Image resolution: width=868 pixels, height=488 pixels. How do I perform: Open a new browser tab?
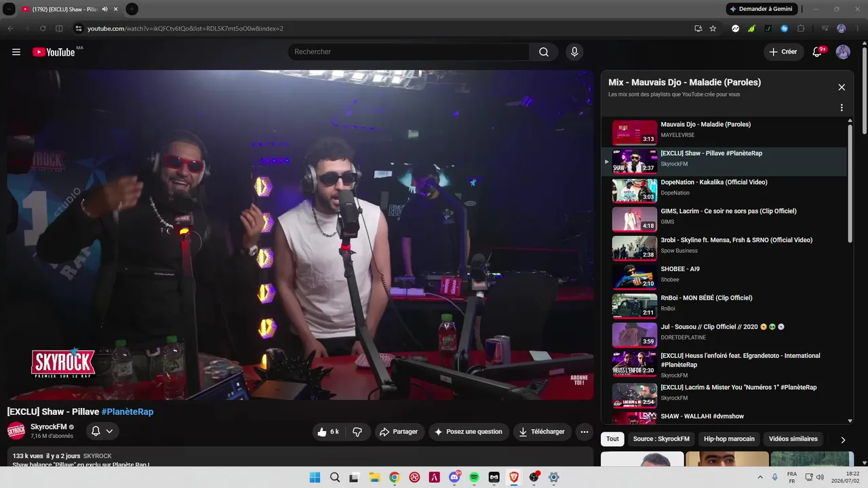tap(132, 9)
